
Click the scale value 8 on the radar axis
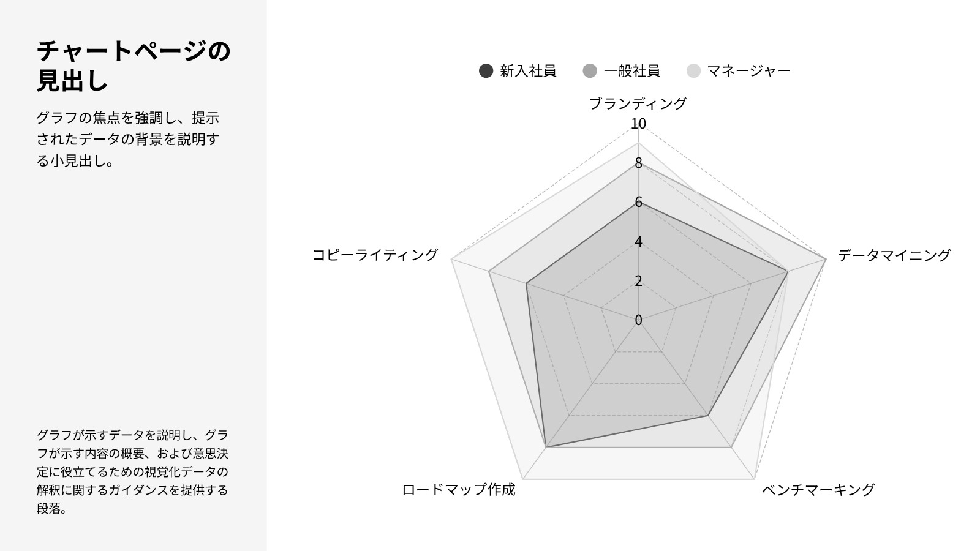638,163
